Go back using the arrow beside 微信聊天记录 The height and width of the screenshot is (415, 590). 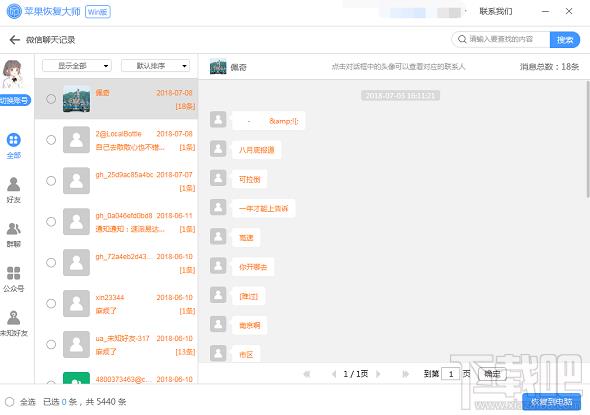click(15, 40)
